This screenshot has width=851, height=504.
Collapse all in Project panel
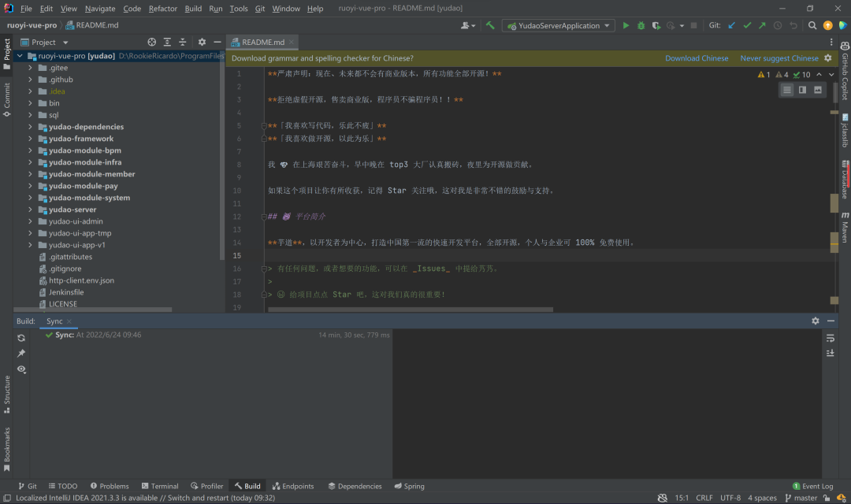[x=182, y=42]
